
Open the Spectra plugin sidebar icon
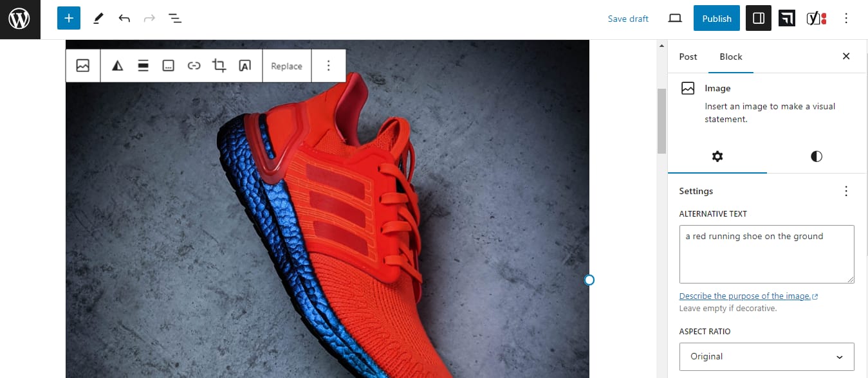[787, 19]
